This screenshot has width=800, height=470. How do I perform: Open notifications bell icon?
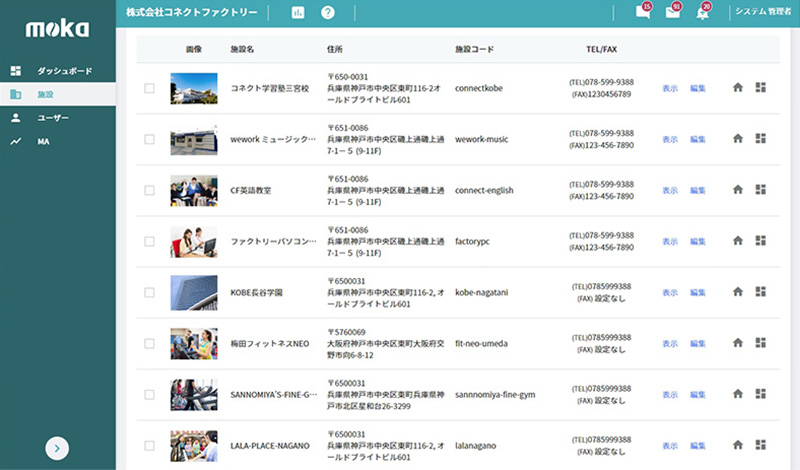pyautogui.click(x=702, y=12)
